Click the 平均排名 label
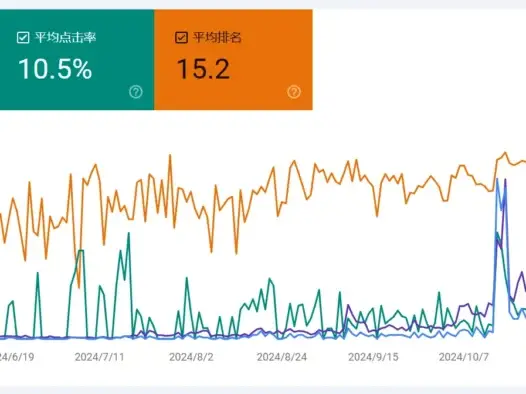Viewport: 526px width, 394px height. [x=217, y=37]
